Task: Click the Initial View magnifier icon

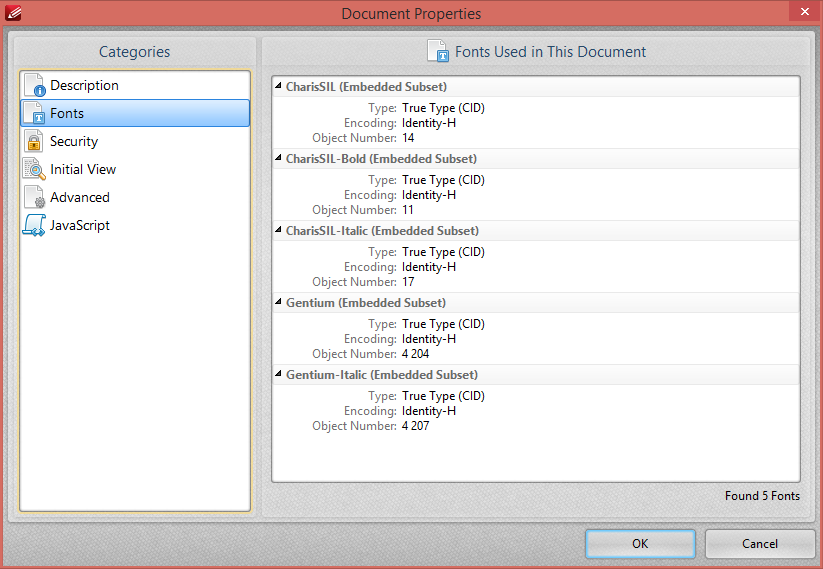Action: tap(35, 169)
